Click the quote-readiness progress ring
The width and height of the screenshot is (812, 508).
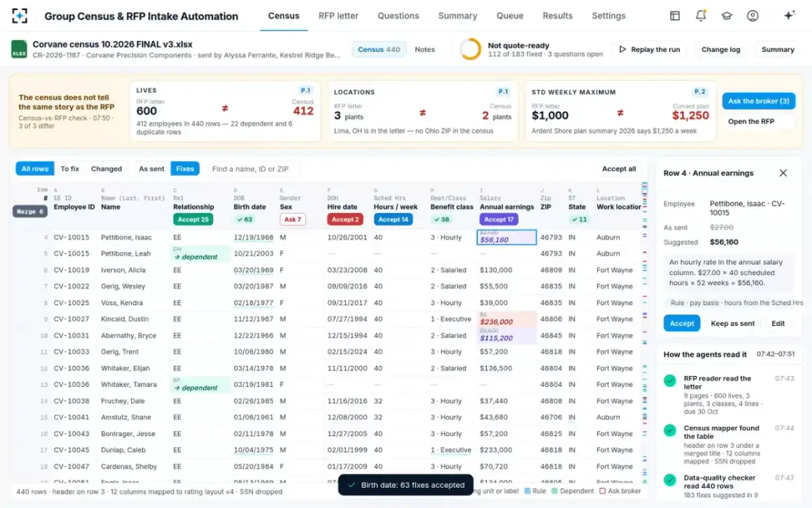tap(470, 49)
